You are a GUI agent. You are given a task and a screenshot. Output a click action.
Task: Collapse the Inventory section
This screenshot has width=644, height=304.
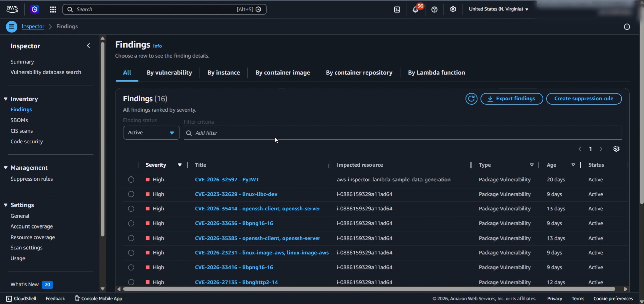pos(6,99)
